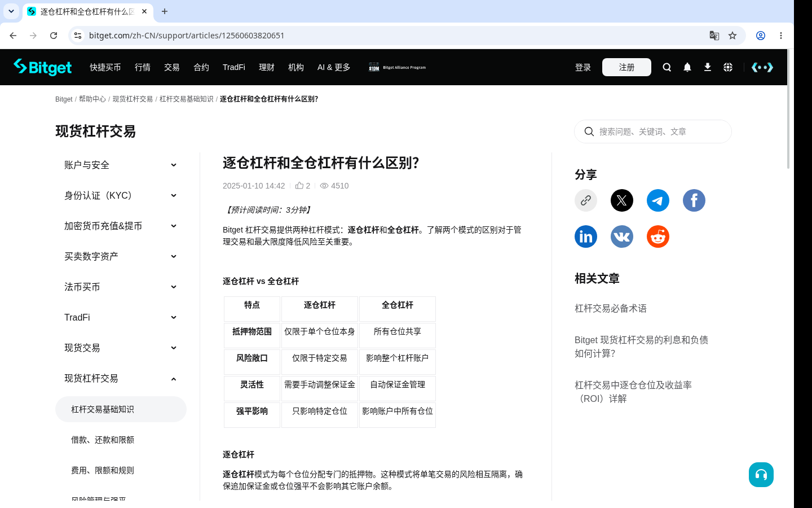This screenshot has width=812, height=508.
Task: Share article on Facebook
Action: pyautogui.click(x=694, y=200)
